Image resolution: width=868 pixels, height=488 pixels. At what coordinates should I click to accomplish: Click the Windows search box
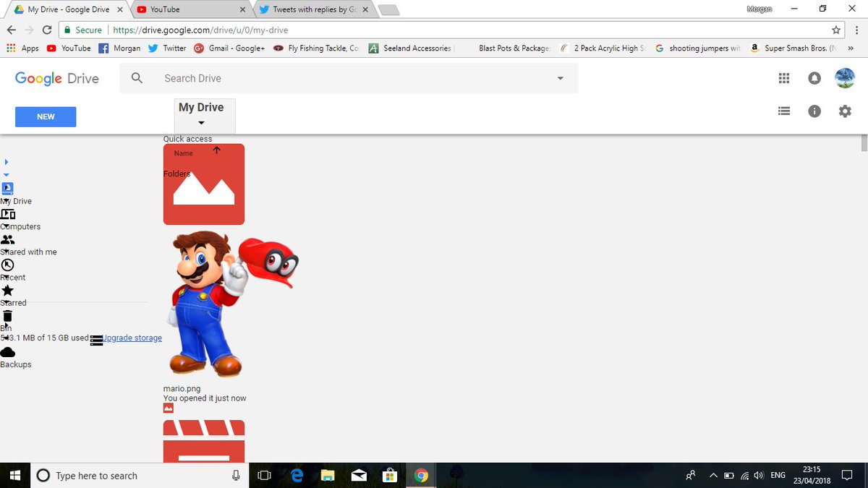[138, 476]
